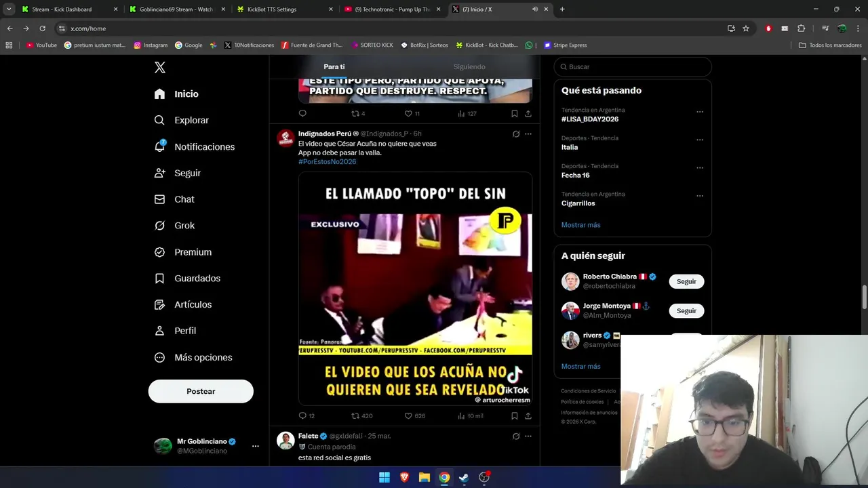868x488 pixels.
Task: Click the Artículos icon in the sidebar
Action: [x=159, y=304]
